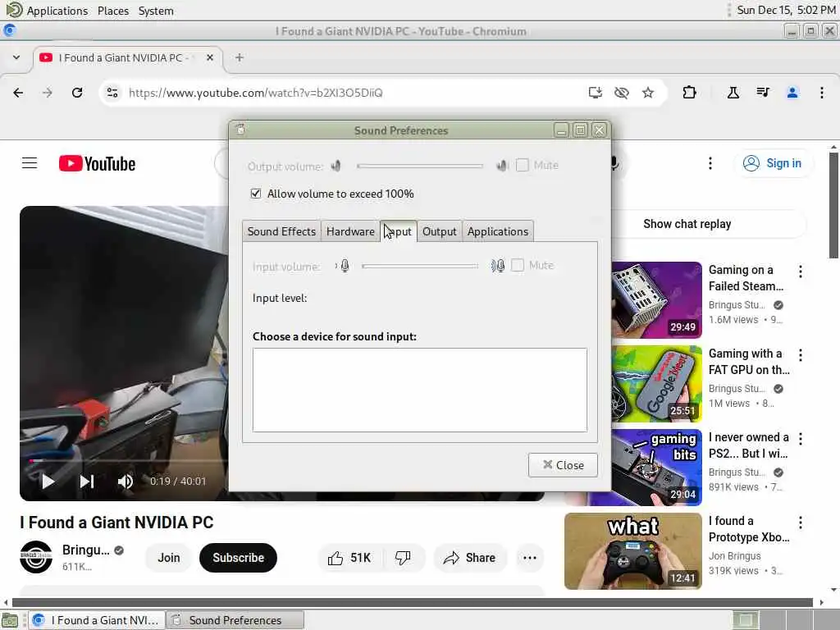Image resolution: width=840 pixels, height=630 pixels.
Task: Go to YouTube home logo
Action: 97,163
